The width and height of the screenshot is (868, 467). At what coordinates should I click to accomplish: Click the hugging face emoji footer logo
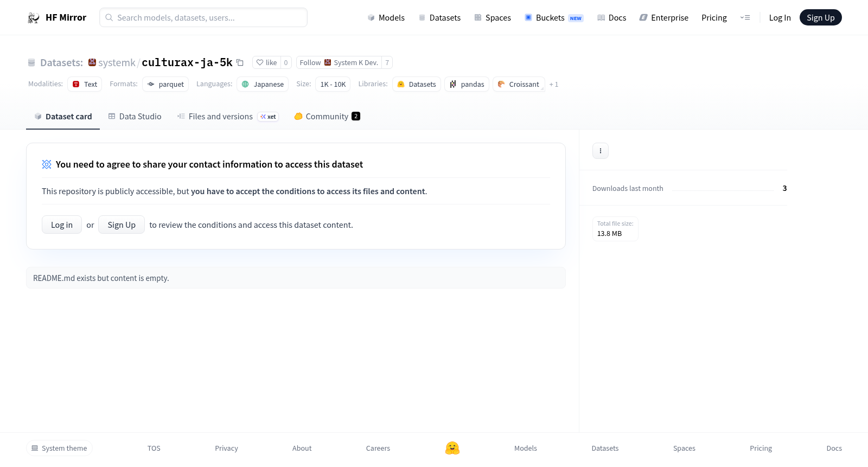(452, 448)
